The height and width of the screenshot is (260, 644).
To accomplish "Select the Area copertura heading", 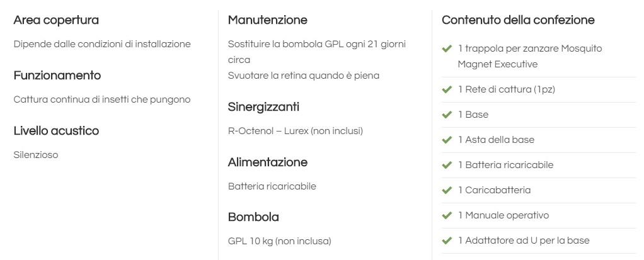I will pos(56,20).
